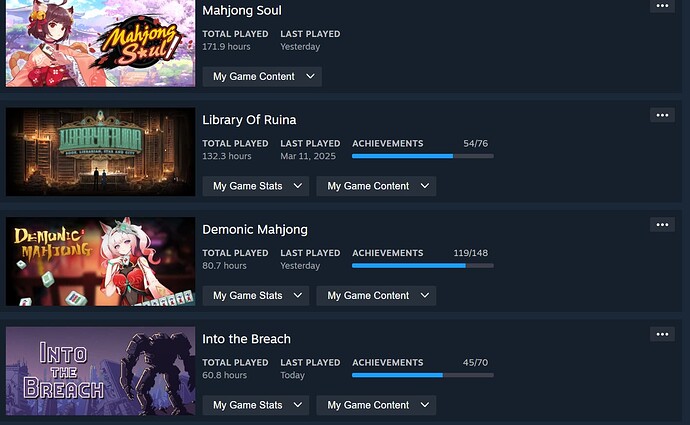
Task: Click the Mahjong Soul game artwork
Action: [100, 43]
